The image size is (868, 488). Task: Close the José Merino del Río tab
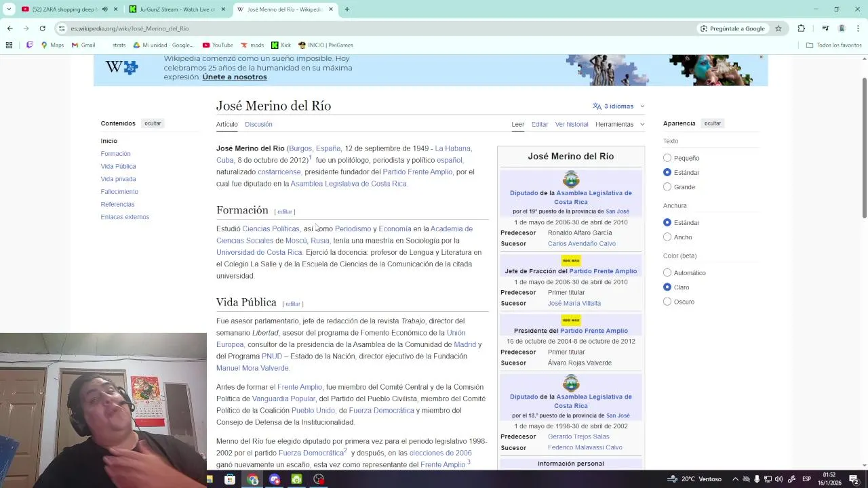[331, 9]
